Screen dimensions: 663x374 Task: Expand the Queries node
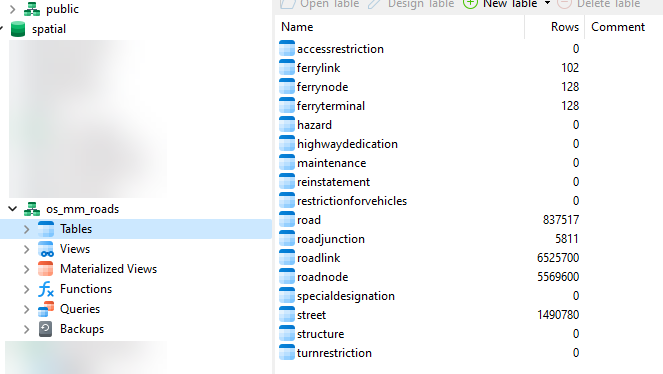[27, 309]
